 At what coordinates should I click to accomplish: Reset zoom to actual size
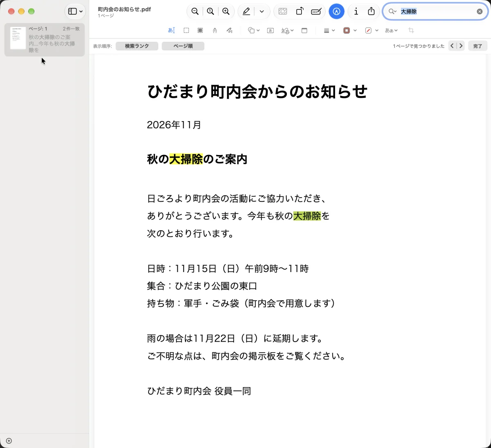(210, 11)
